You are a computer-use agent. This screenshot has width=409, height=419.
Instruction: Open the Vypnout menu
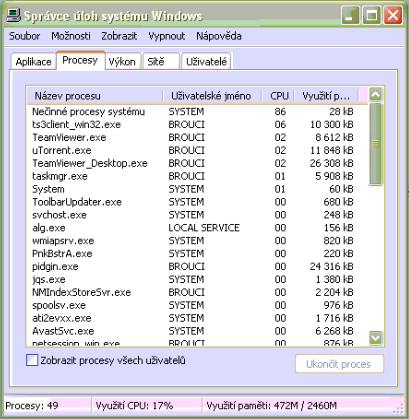167,36
